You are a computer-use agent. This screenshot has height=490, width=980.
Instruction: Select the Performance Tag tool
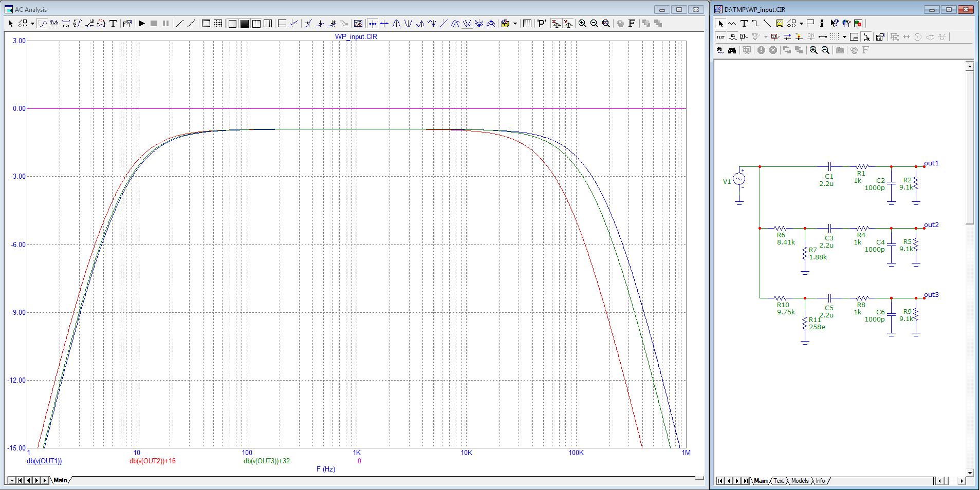coord(101,23)
